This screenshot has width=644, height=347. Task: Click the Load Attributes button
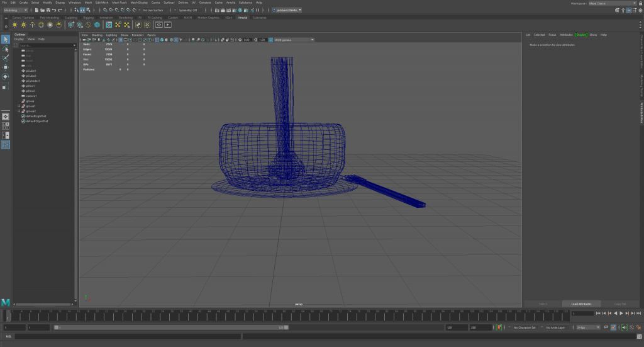pos(581,304)
